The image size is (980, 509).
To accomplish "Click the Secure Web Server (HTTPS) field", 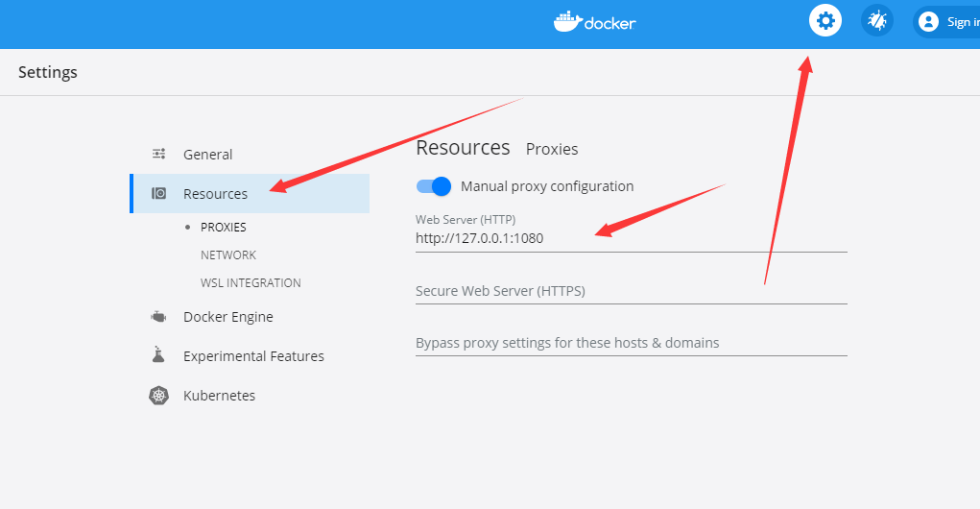I will click(631, 291).
